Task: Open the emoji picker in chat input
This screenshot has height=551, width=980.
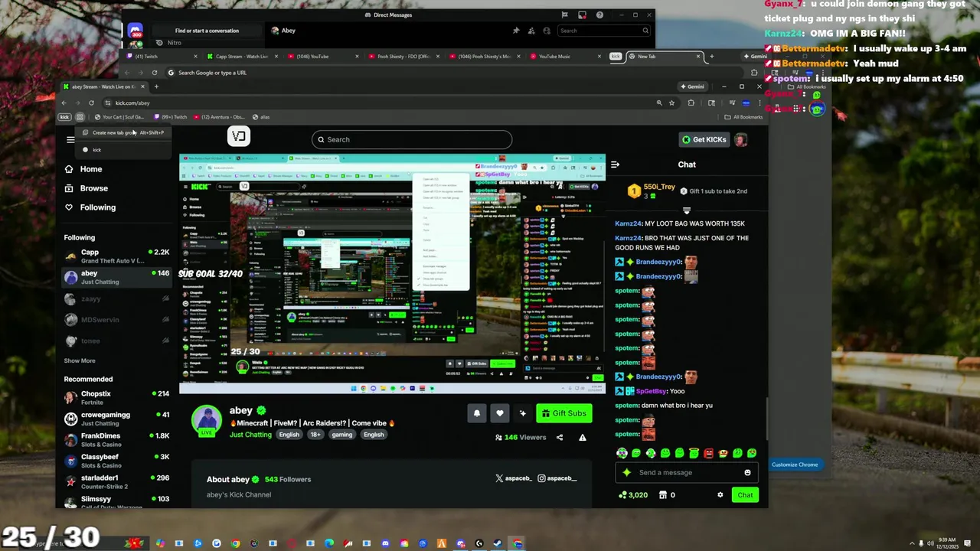Action: point(747,472)
